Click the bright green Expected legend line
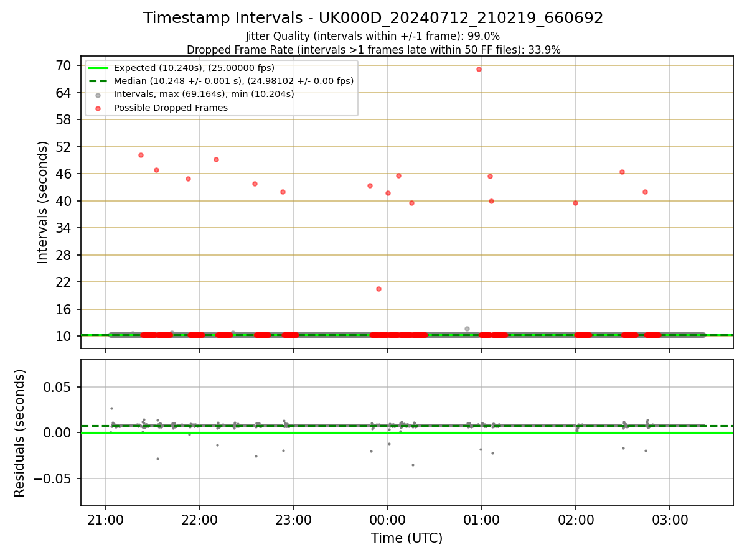The width and height of the screenshot is (747, 560). 98,68
